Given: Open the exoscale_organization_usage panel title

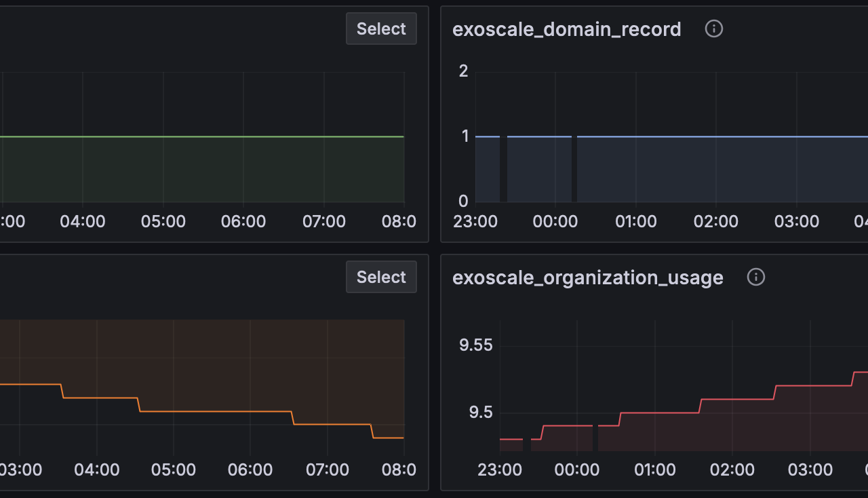Looking at the screenshot, I should point(588,277).
